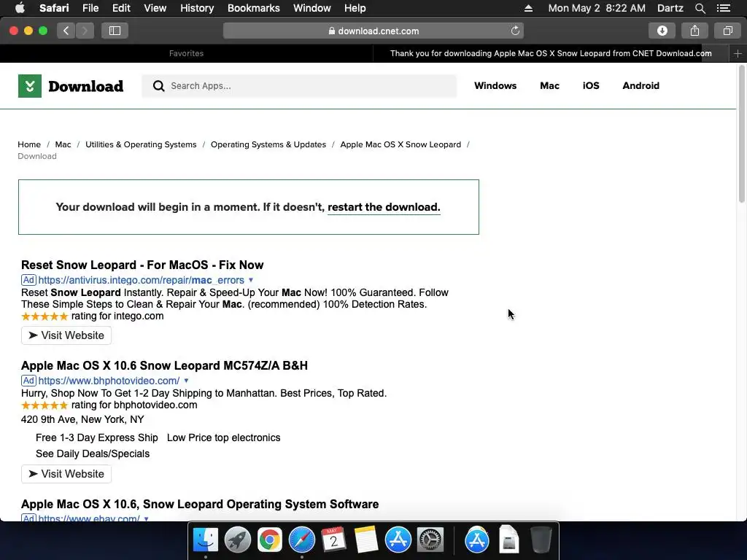
Task: Click restart the download link
Action: click(x=384, y=207)
